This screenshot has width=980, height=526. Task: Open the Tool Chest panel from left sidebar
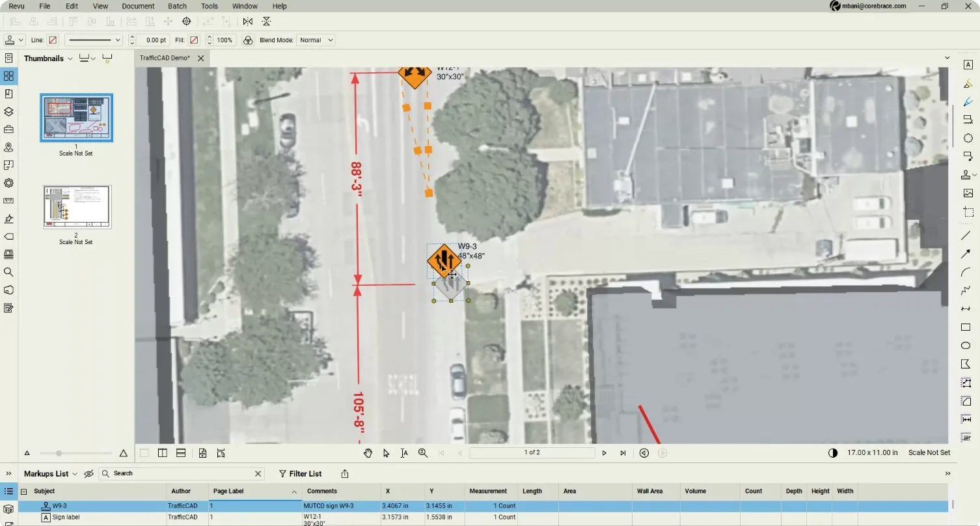pos(8,130)
